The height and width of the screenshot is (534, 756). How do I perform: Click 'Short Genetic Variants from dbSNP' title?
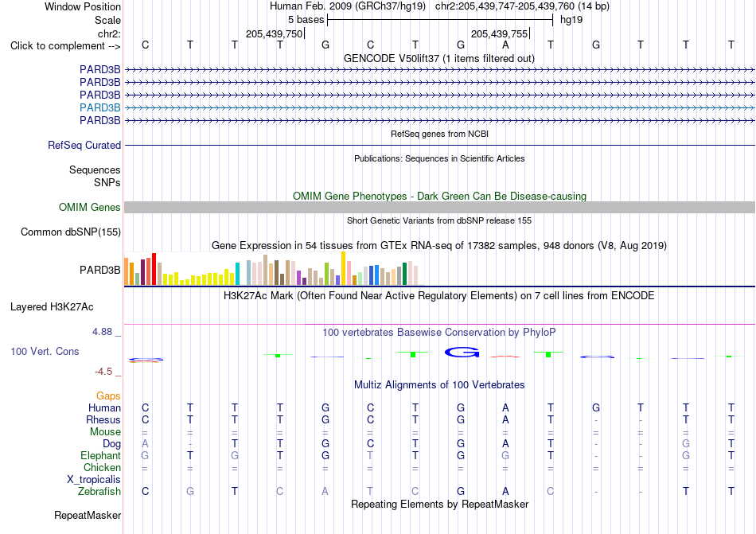tap(439, 220)
